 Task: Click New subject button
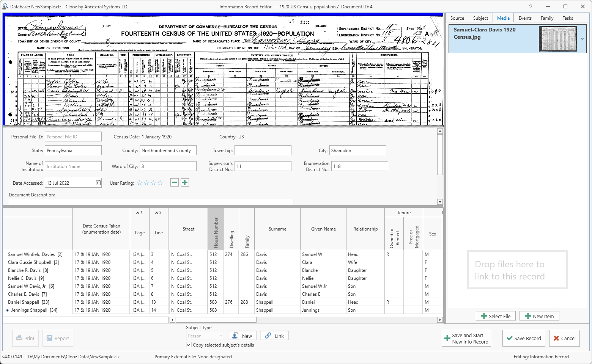(242, 336)
